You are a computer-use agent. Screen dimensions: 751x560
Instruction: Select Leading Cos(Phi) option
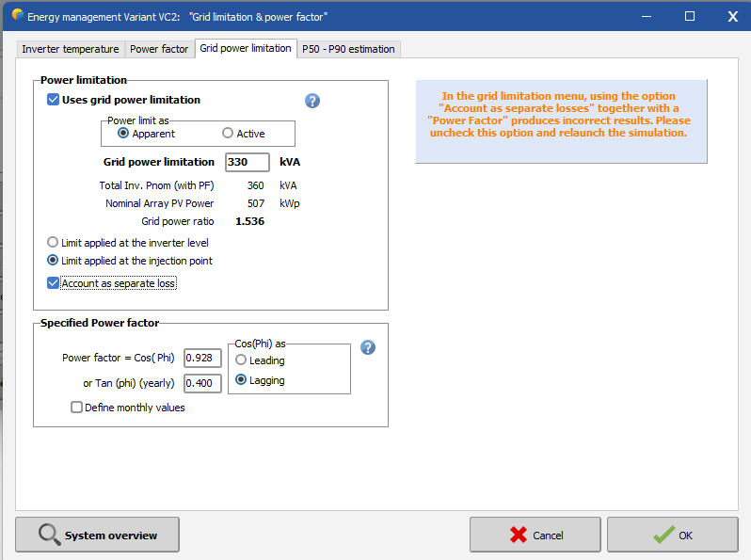pos(241,360)
